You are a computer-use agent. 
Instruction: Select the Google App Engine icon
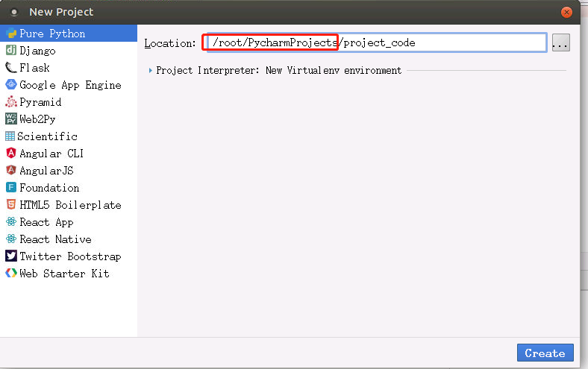pos(11,85)
